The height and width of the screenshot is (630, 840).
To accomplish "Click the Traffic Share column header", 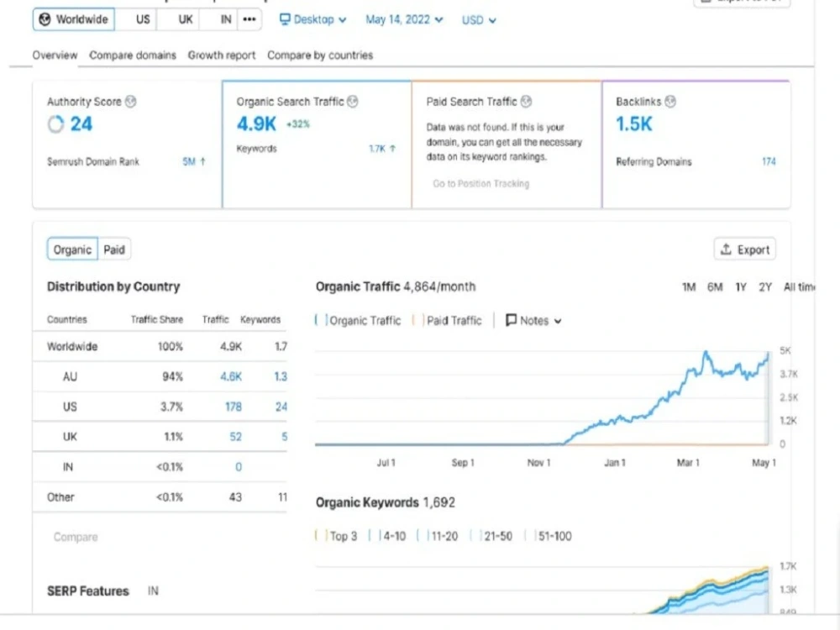I will [157, 319].
